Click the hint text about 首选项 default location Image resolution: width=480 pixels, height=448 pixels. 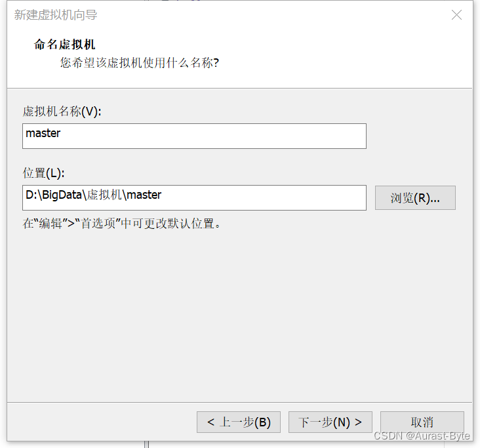(121, 223)
